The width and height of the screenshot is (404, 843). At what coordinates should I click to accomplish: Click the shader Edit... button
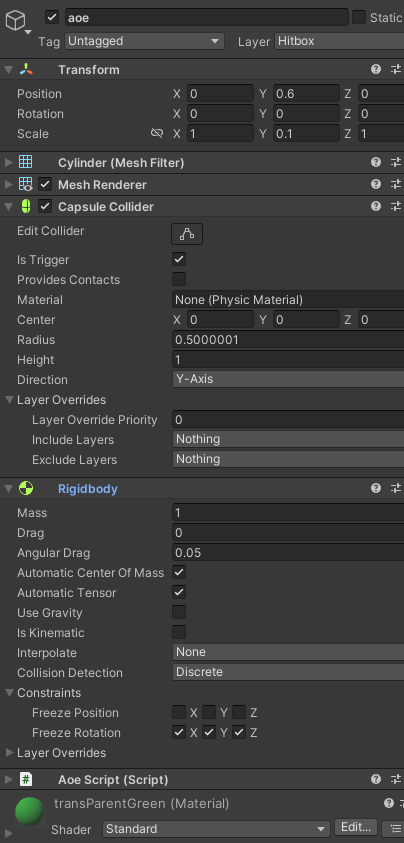click(x=356, y=827)
